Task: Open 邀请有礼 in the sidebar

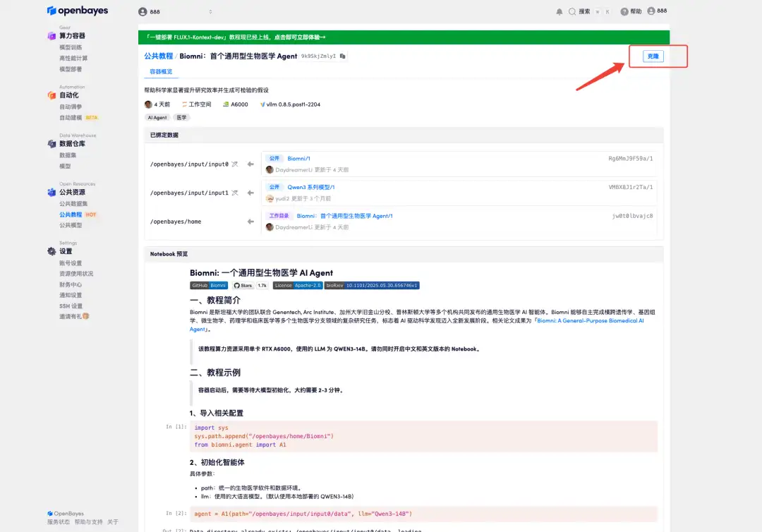Action: (71, 317)
